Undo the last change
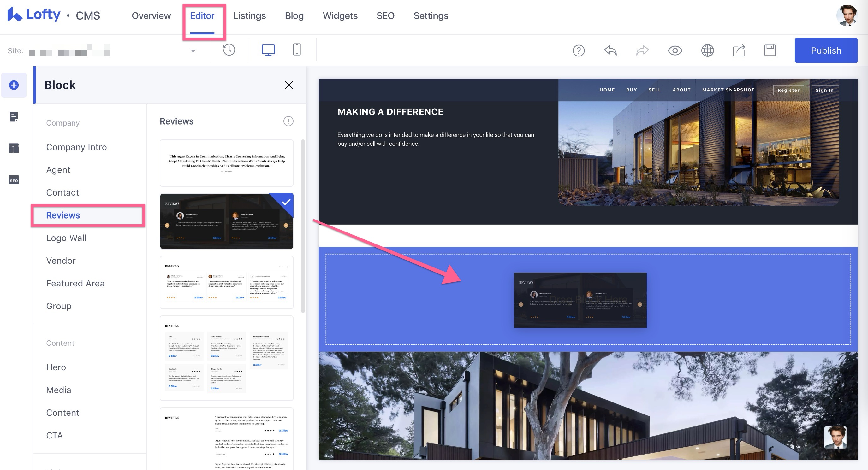 coord(610,50)
